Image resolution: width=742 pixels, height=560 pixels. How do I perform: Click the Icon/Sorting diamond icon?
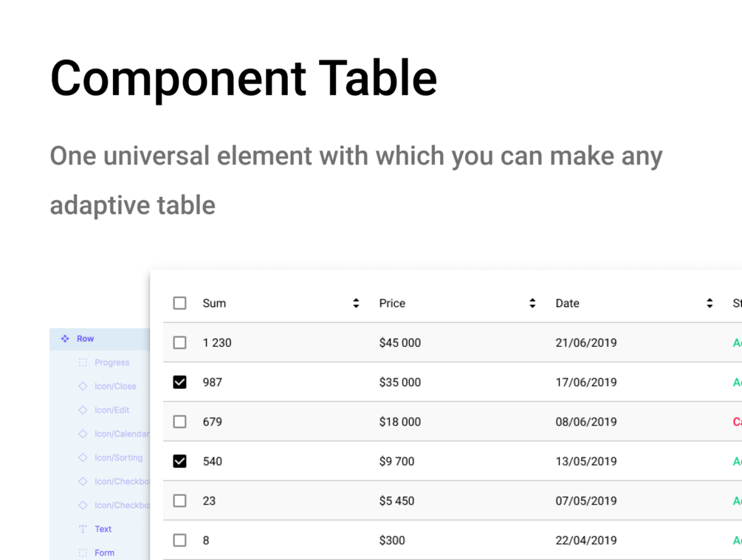point(83,457)
